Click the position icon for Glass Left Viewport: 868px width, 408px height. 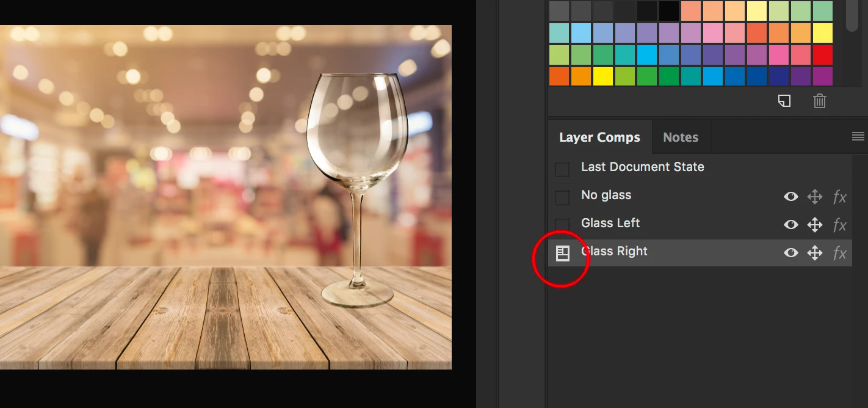tap(815, 225)
